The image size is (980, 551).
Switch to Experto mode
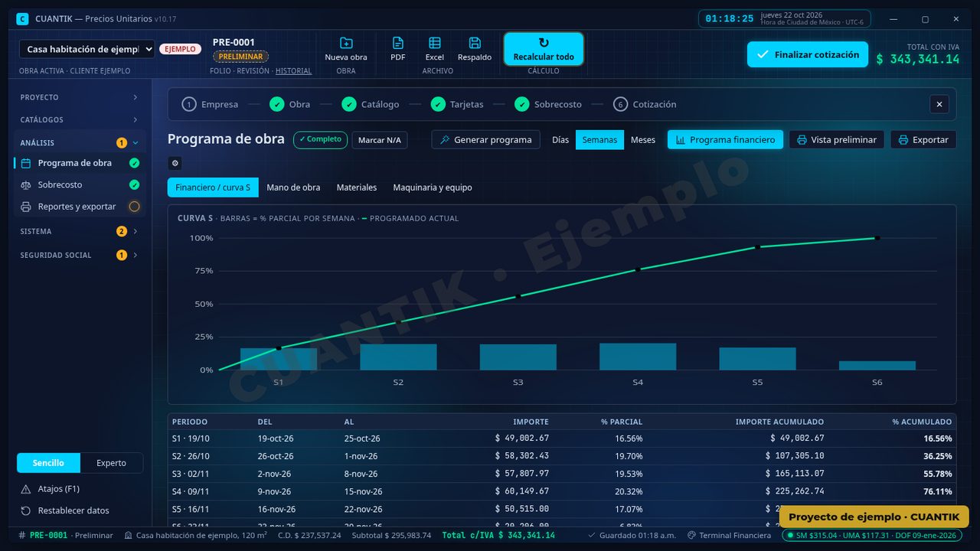(111, 463)
